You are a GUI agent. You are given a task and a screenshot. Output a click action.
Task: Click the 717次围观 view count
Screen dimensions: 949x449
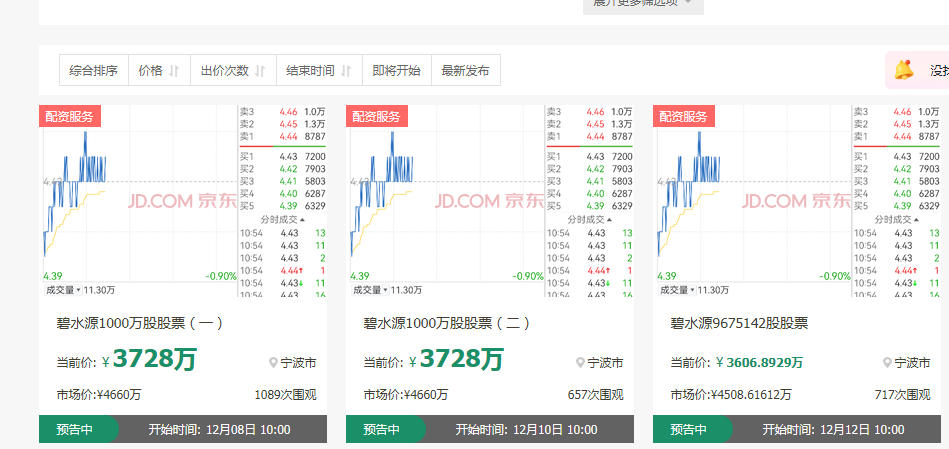[x=902, y=395]
